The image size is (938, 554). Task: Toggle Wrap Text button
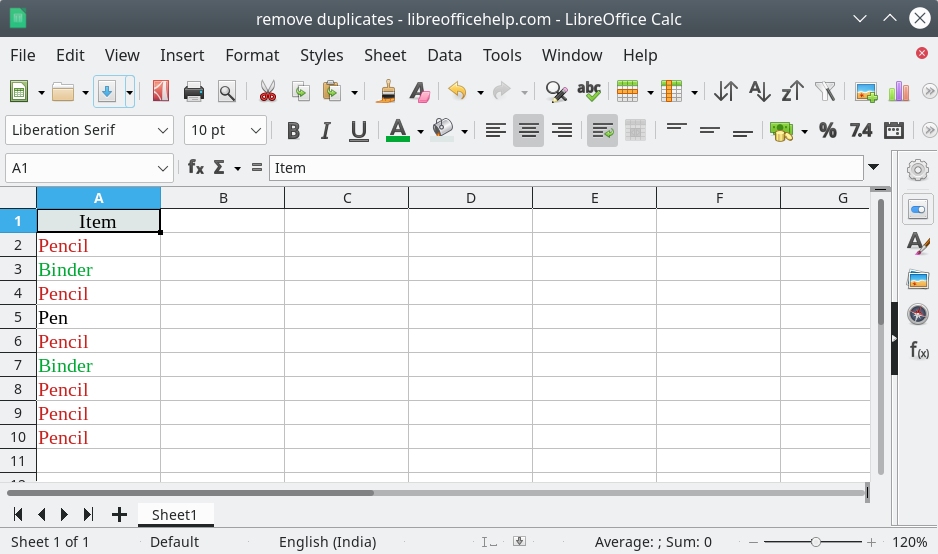coord(602,130)
